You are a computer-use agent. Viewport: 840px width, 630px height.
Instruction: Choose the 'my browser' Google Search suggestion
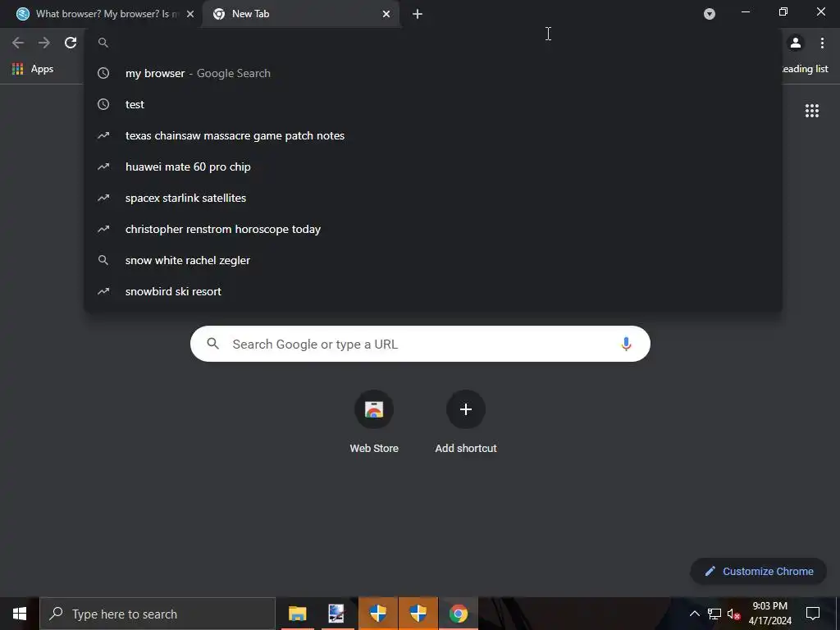pos(433,73)
